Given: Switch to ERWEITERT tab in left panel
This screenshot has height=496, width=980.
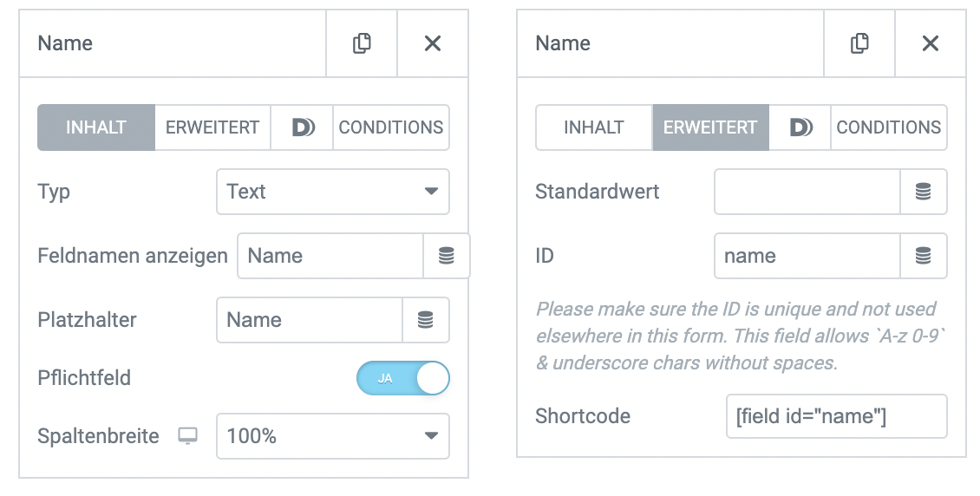Looking at the screenshot, I should point(212,127).
